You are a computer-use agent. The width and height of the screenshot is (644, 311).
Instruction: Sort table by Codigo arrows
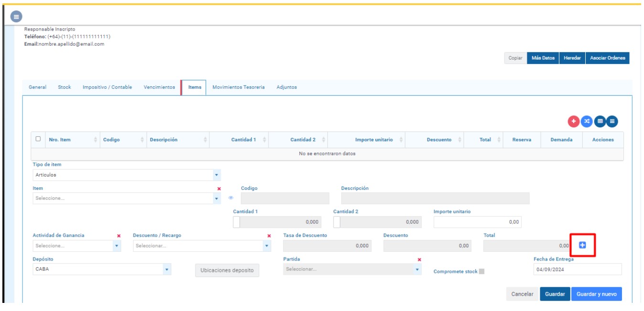coord(142,140)
